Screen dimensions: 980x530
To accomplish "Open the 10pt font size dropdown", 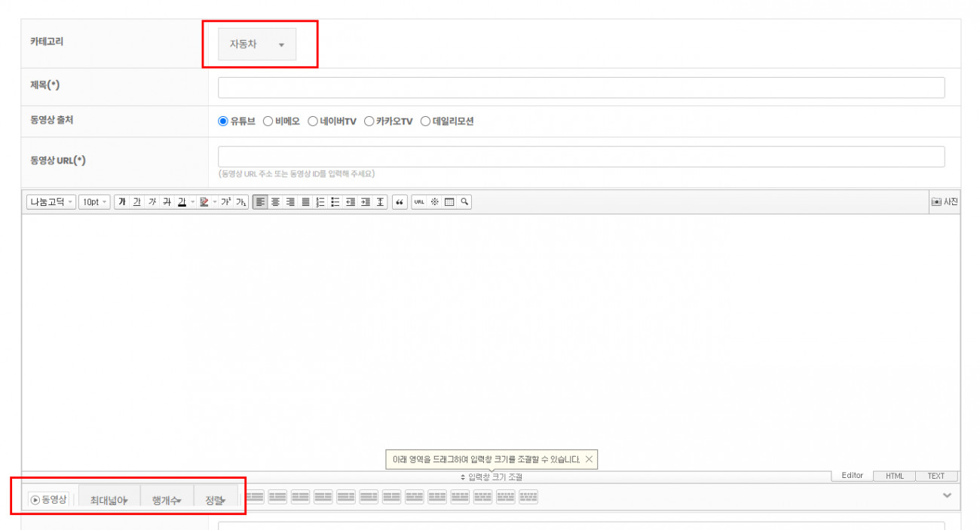I will pos(94,202).
